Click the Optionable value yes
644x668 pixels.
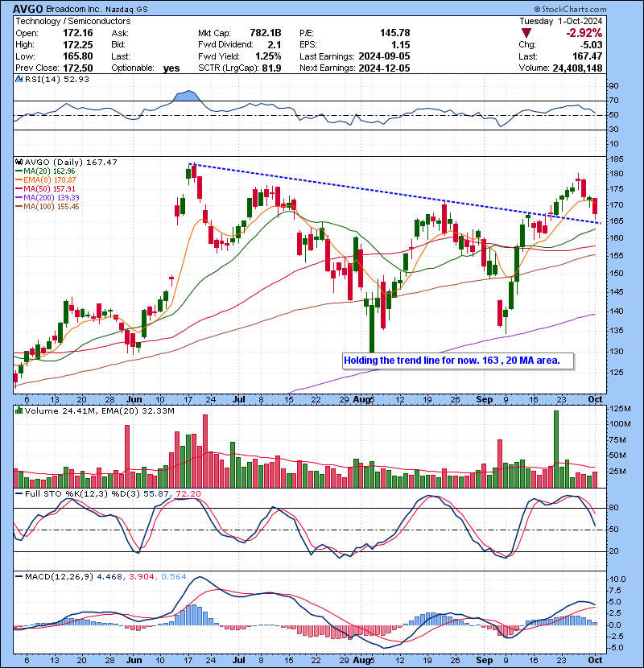(x=171, y=68)
